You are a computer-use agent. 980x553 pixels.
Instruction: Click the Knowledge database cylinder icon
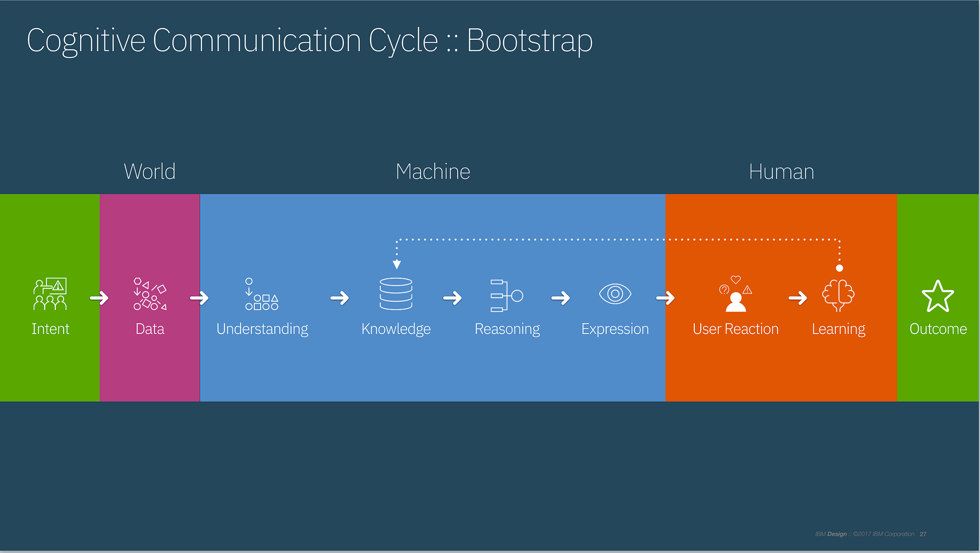pos(396,294)
